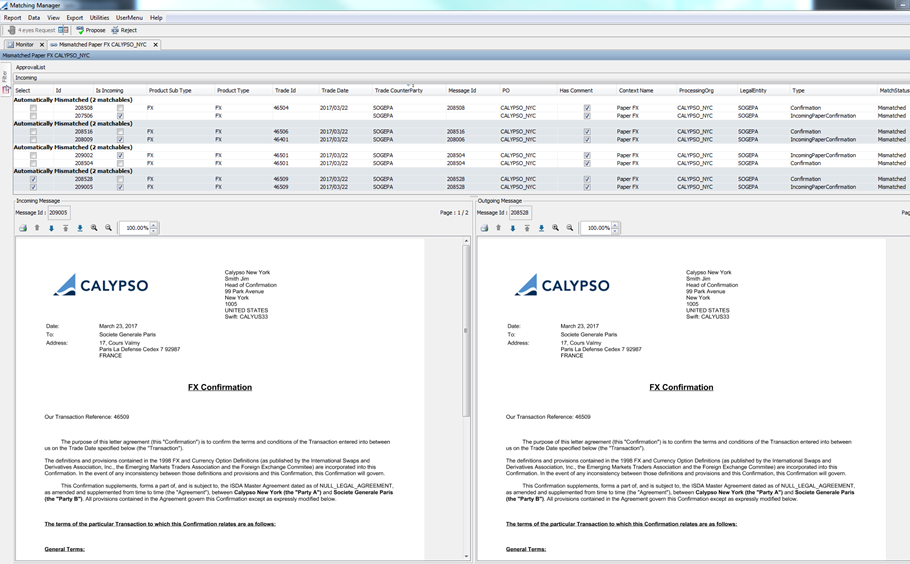
Task: Open the Help menu
Action: [x=156, y=18]
